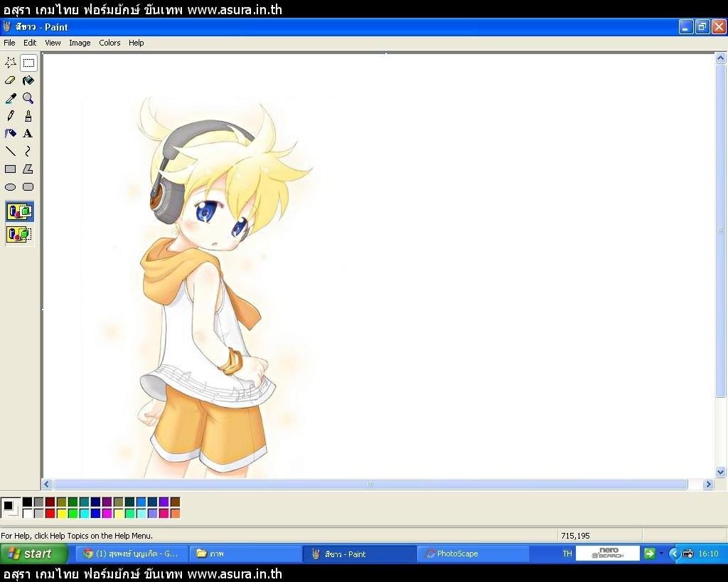The height and width of the screenshot is (582, 728).
Task: Choose the rectangular Select tool
Action: tap(28, 63)
